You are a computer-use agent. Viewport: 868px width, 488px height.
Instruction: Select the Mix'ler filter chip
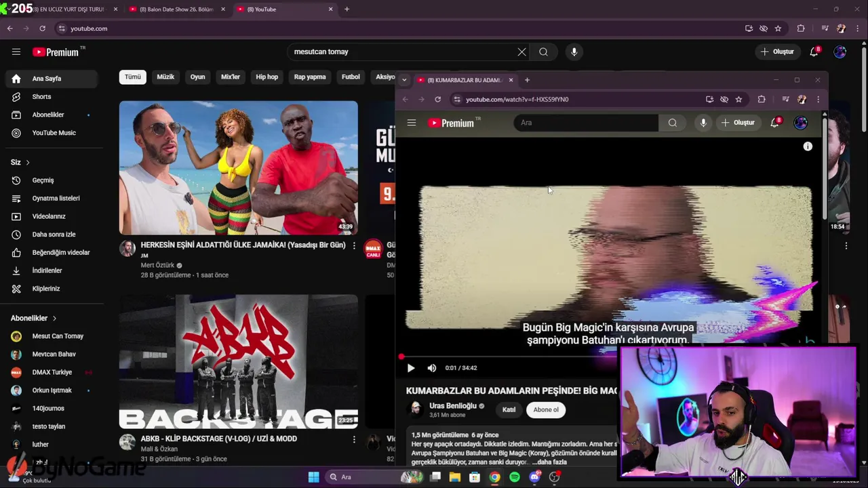coord(231,77)
